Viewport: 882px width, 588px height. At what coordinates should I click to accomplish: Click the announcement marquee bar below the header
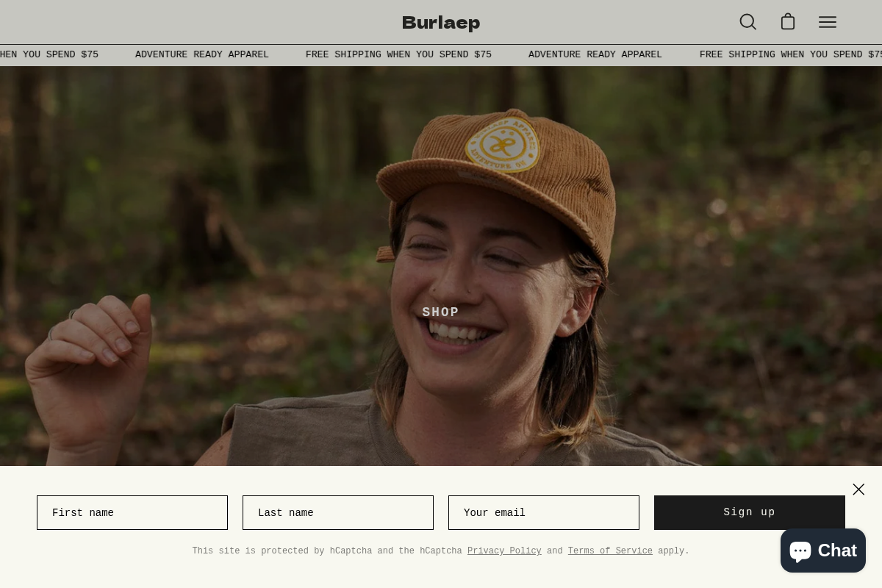click(441, 54)
